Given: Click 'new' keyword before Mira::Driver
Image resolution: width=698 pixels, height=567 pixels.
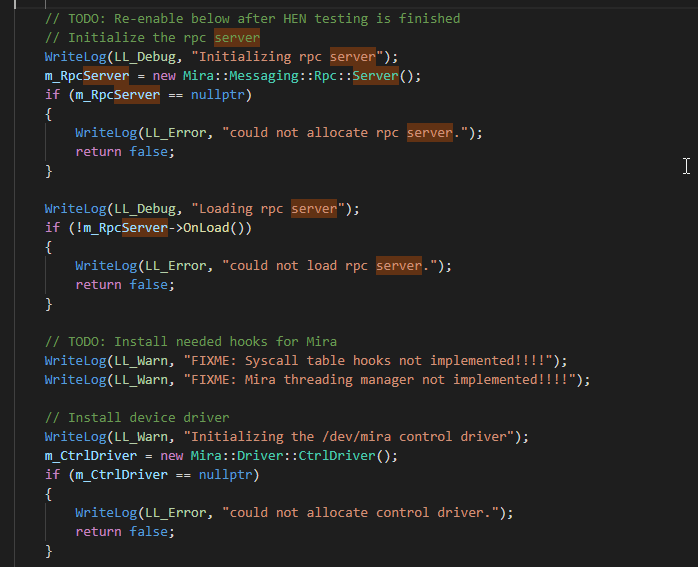Looking at the screenshot, I should coord(171,456).
